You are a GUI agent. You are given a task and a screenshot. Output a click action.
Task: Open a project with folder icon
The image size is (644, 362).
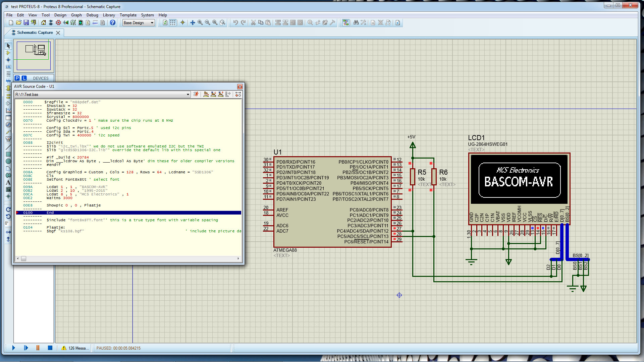(x=18, y=23)
